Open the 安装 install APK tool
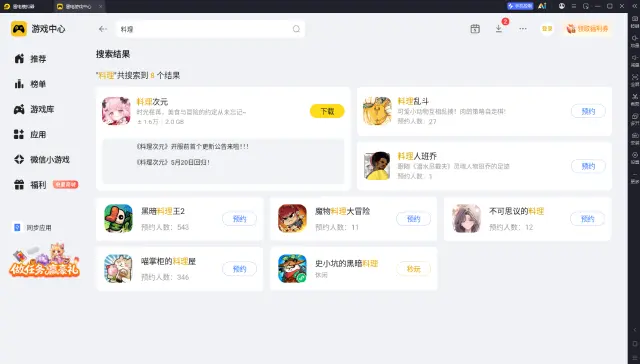The height and width of the screenshot is (364, 640). (635, 138)
